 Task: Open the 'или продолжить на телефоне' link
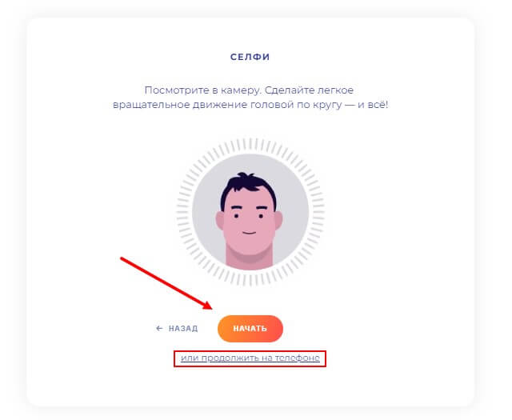click(250, 358)
